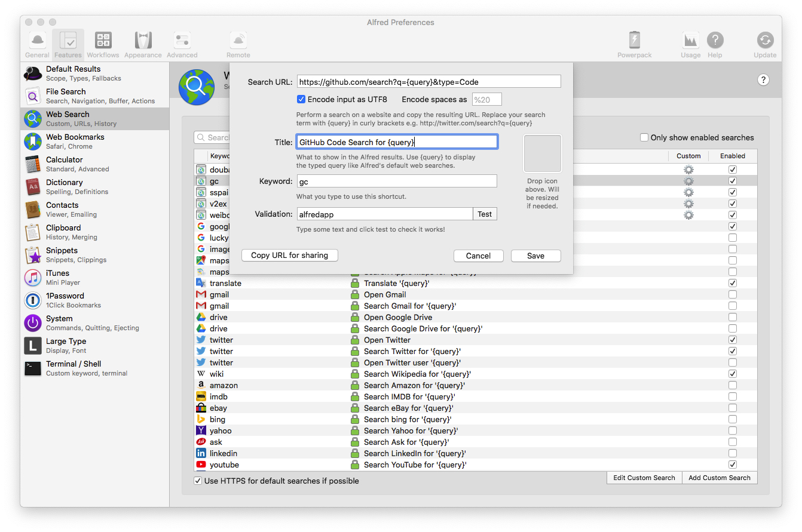The width and height of the screenshot is (802, 532).
Task: Toggle Only show enabled searches
Action: 644,137
